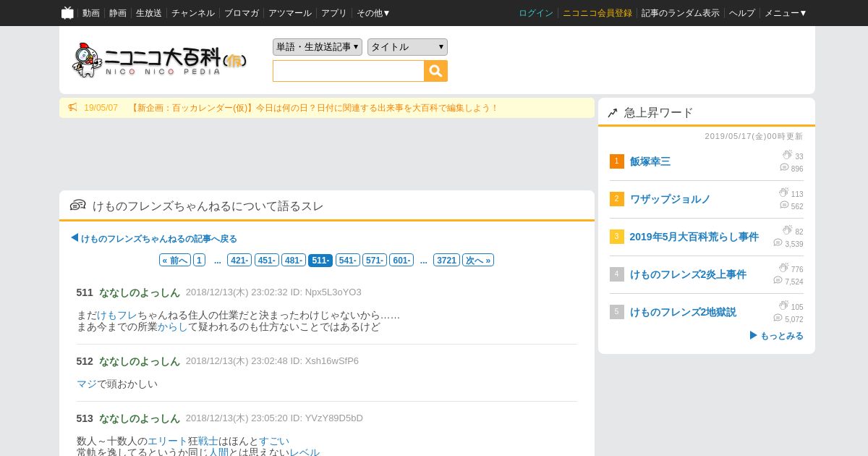This screenshot has width=868, height=456.
Task: Open trending word 2019年5月大百科荒らし事件
Action: (694, 237)
